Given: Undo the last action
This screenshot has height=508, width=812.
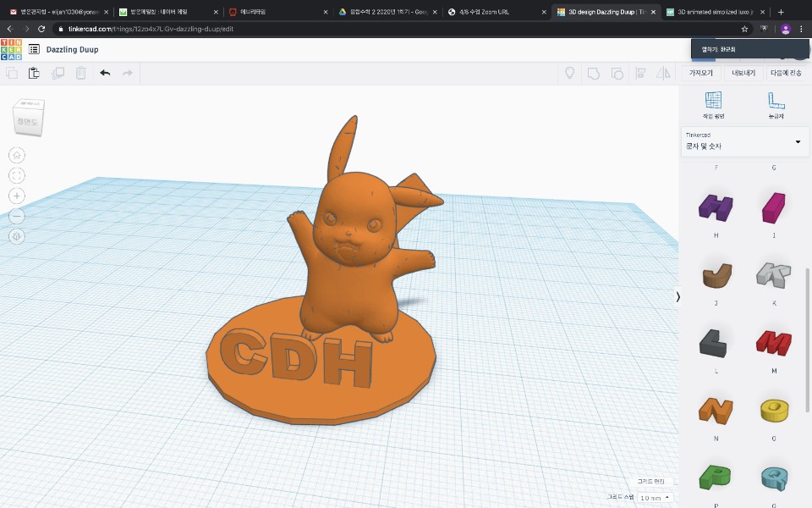Looking at the screenshot, I should 105,73.
